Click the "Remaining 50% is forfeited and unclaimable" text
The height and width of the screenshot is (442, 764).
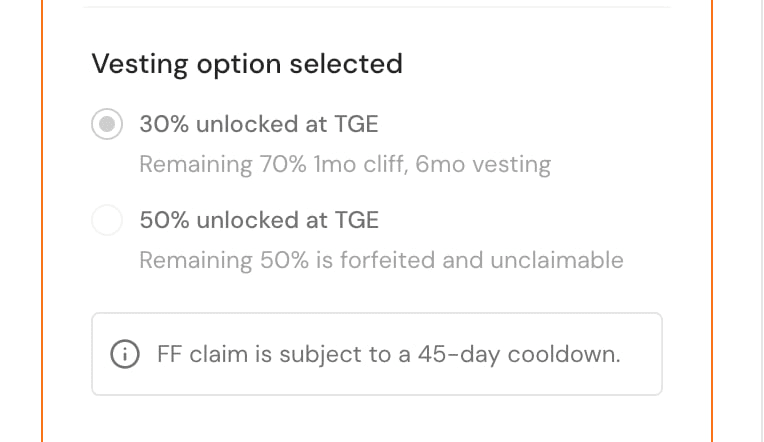coord(380,260)
